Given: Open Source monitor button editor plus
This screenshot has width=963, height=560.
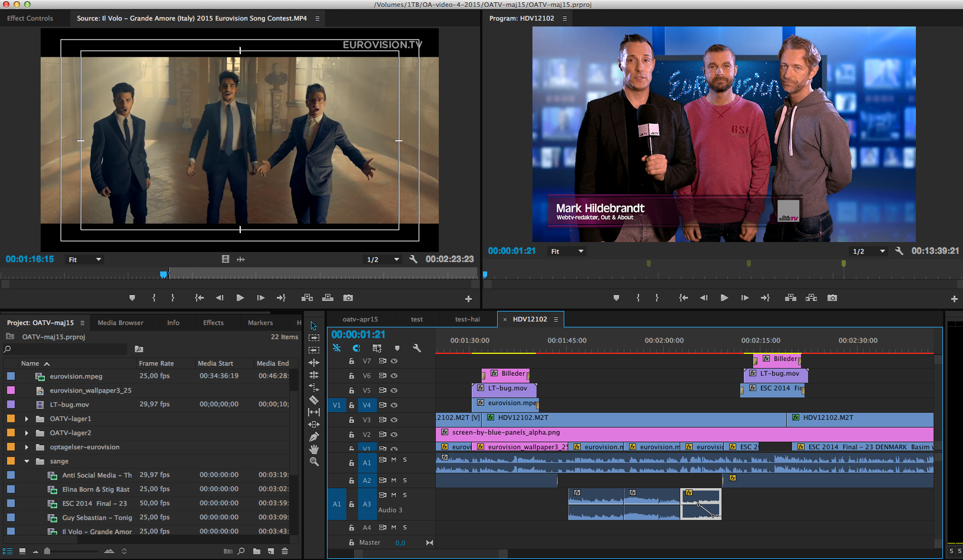Looking at the screenshot, I should pos(468,299).
